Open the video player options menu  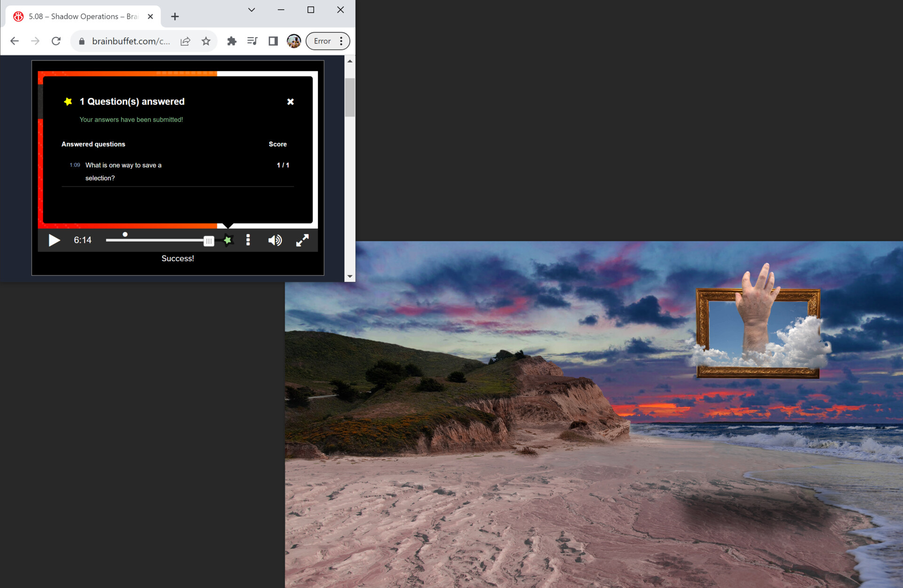tap(248, 241)
